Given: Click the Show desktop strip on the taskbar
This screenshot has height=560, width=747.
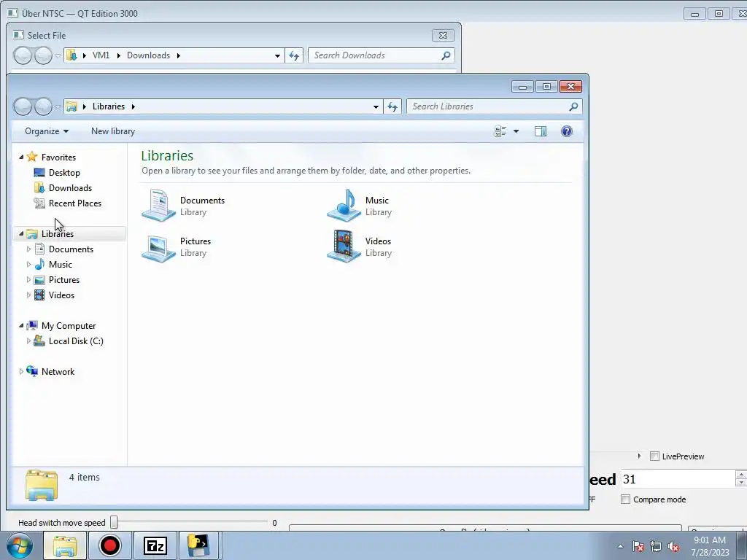Looking at the screenshot, I should [743, 545].
